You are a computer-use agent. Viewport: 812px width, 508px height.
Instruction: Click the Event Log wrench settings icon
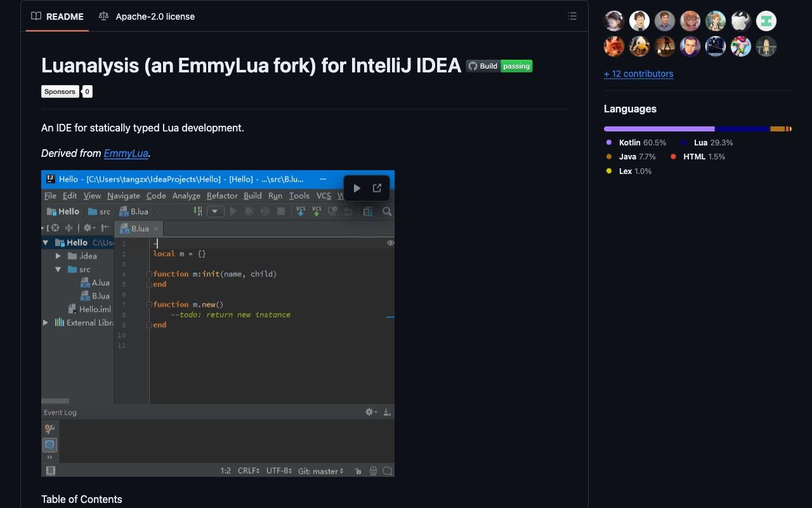(49, 429)
